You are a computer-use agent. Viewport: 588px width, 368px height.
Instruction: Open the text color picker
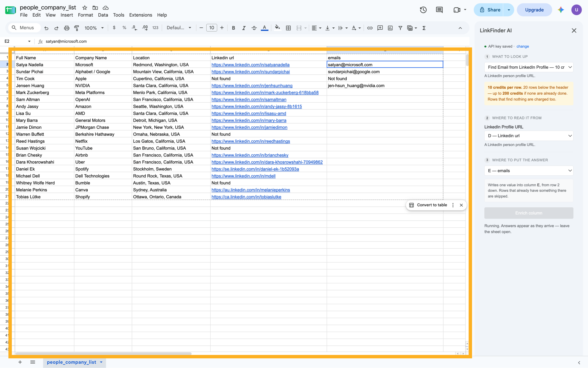(x=265, y=28)
